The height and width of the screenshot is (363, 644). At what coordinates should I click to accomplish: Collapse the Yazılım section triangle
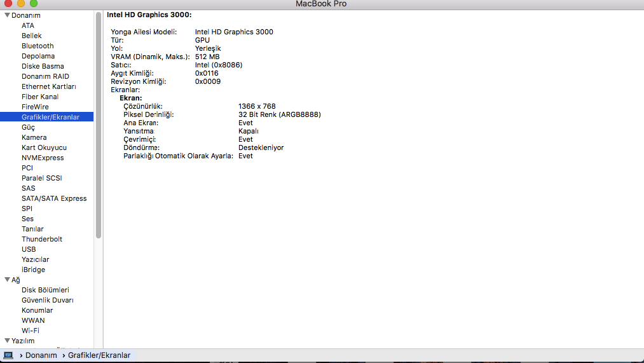(x=7, y=341)
